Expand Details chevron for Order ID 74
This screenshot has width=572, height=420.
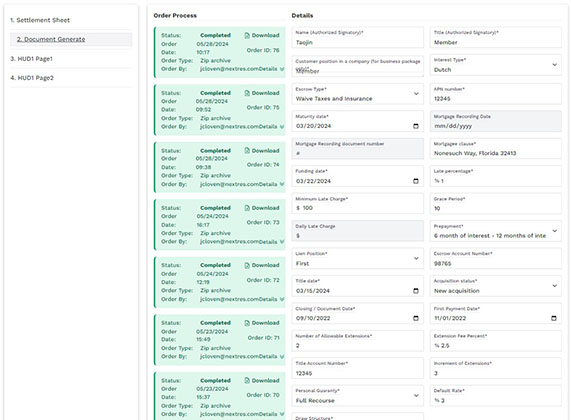[x=282, y=184]
